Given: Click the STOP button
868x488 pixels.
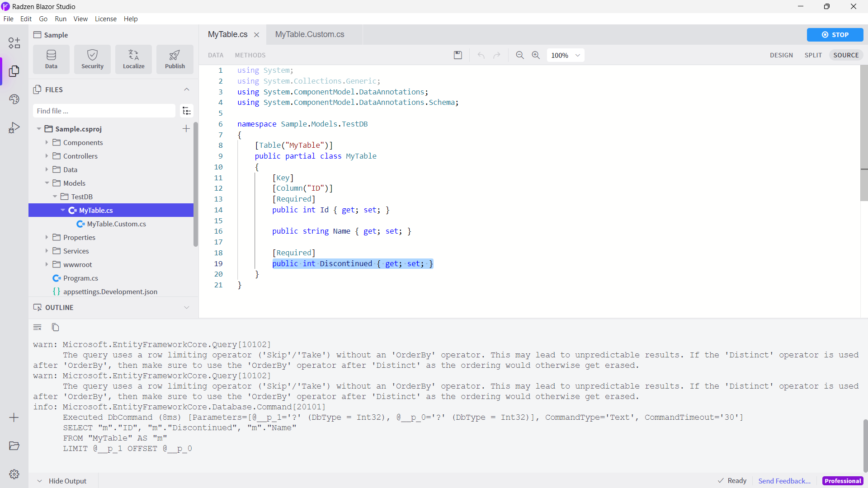Looking at the screenshot, I should pyautogui.click(x=835, y=34).
